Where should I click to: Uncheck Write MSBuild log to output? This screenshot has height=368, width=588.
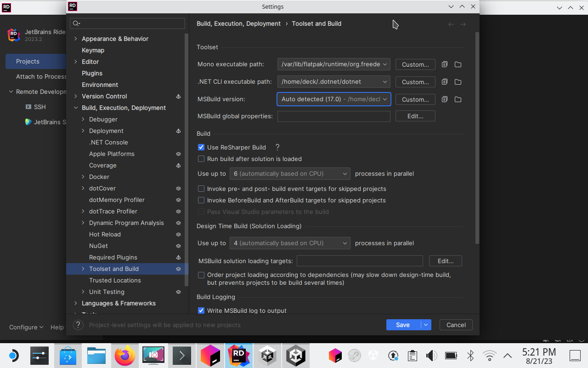click(201, 310)
